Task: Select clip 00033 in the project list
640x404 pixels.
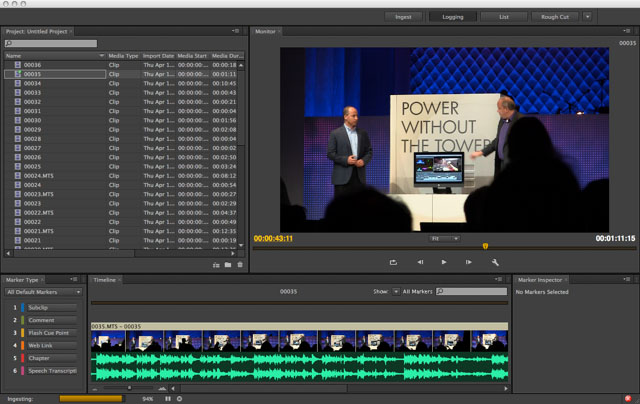Action: 33,92
